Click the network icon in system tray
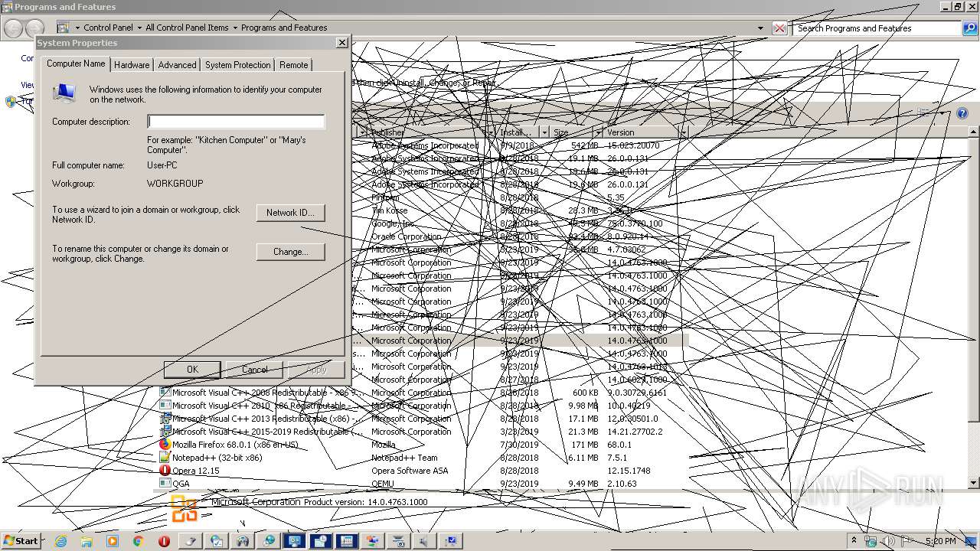This screenshot has height=551, width=980. (871, 541)
